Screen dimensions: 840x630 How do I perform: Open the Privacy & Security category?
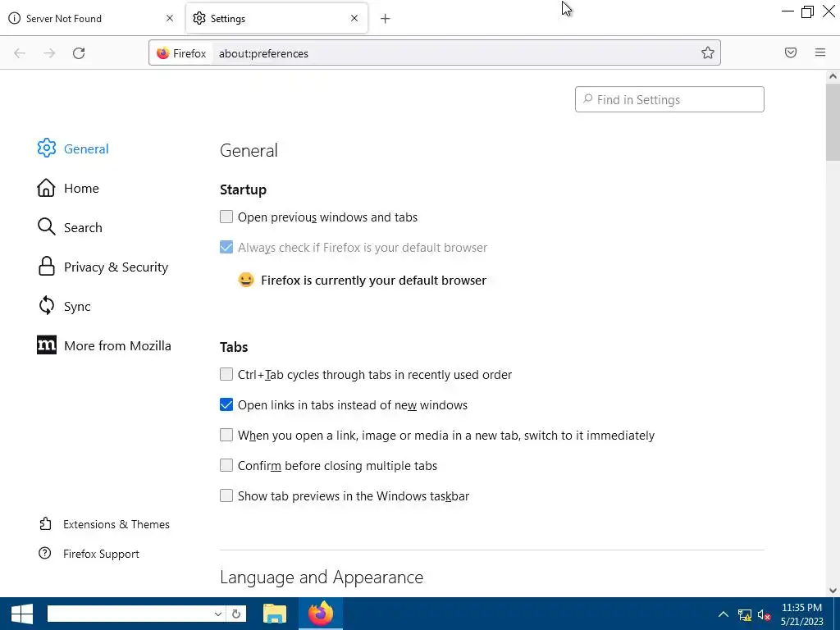(116, 267)
